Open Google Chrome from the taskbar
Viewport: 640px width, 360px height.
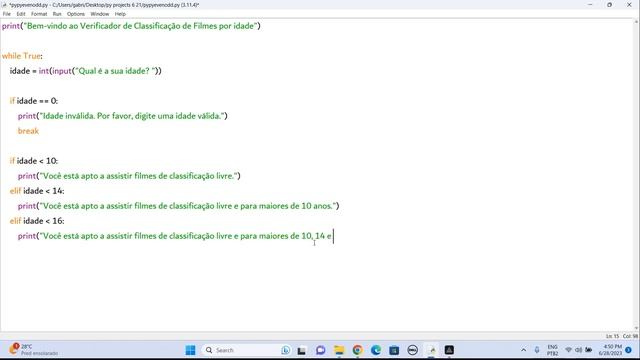click(x=358, y=350)
